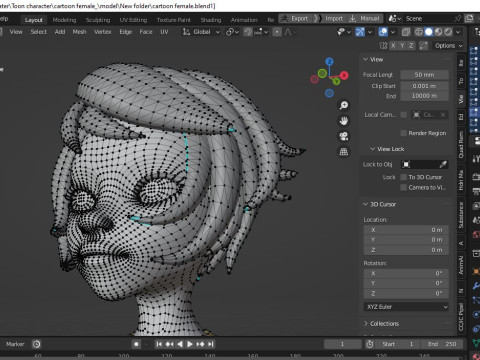
Task: Click Clip Start 0.001 m field
Action: (x=424, y=86)
